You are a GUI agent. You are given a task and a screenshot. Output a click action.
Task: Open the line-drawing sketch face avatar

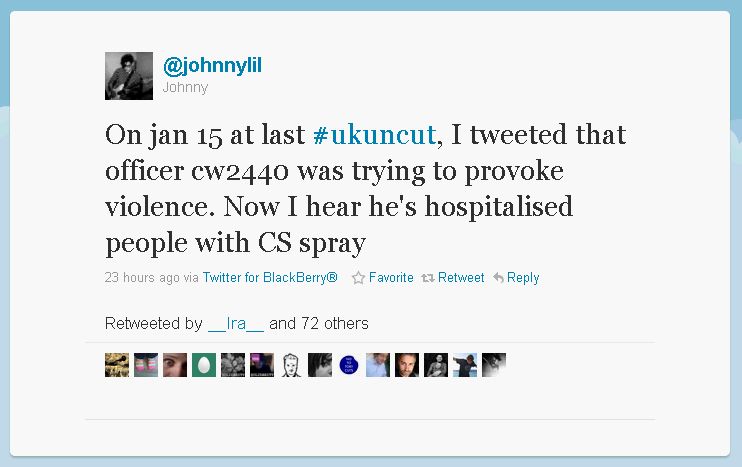[x=291, y=365]
